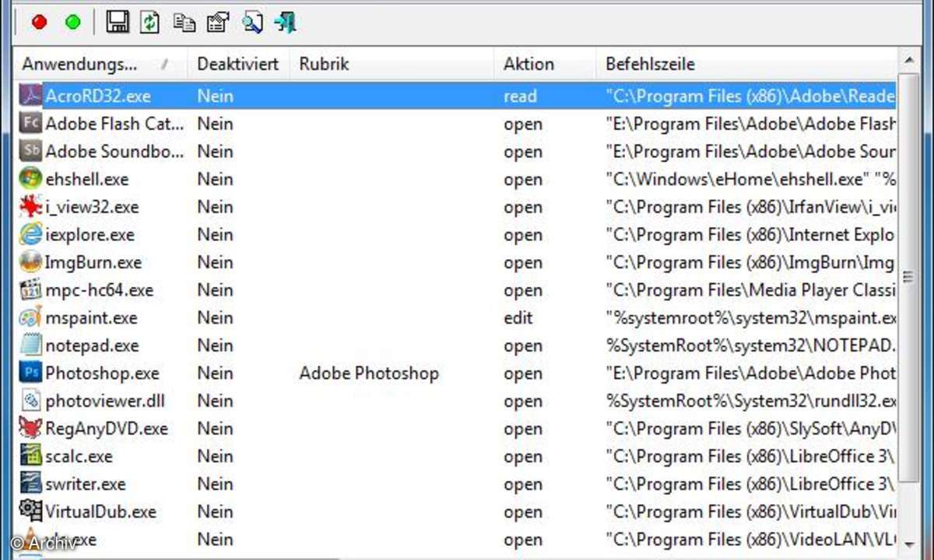Click the VirtualDub.exe gear icon

pyautogui.click(x=30, y=512)
